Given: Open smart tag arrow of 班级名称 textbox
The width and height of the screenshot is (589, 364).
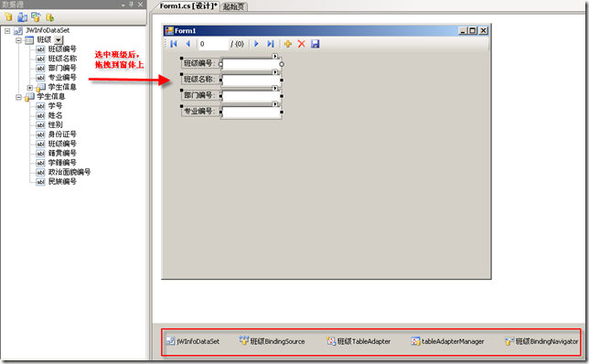Looking at the screenshot, I should (275, 71).
